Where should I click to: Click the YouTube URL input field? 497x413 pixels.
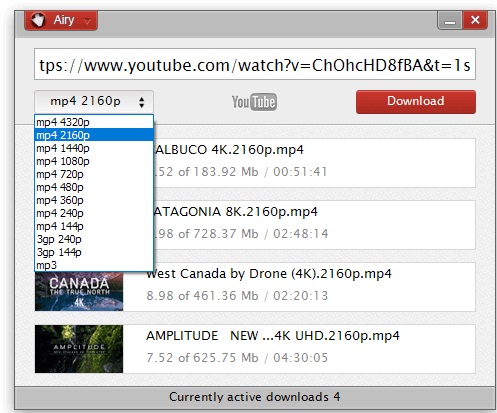click(x=255, y=64)
